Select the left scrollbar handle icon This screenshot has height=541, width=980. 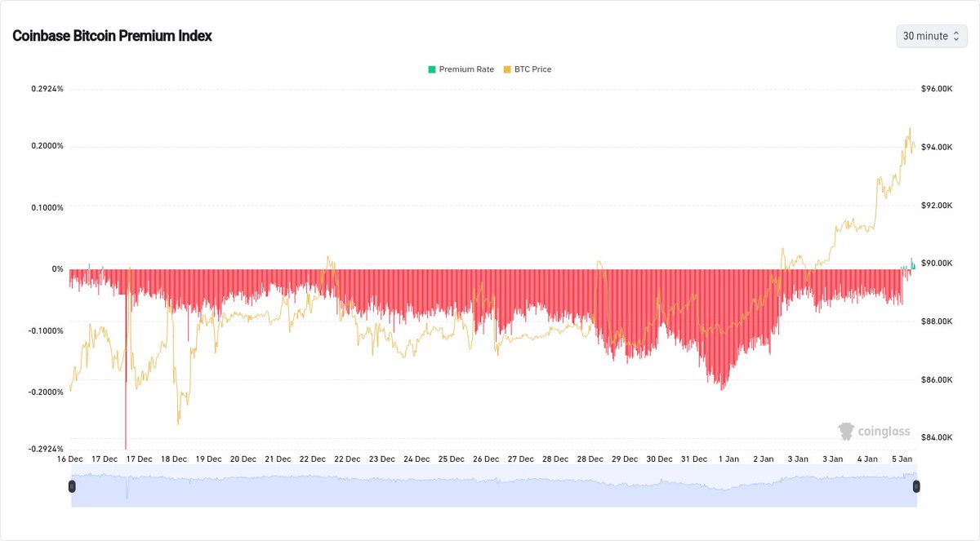(72, 486)
